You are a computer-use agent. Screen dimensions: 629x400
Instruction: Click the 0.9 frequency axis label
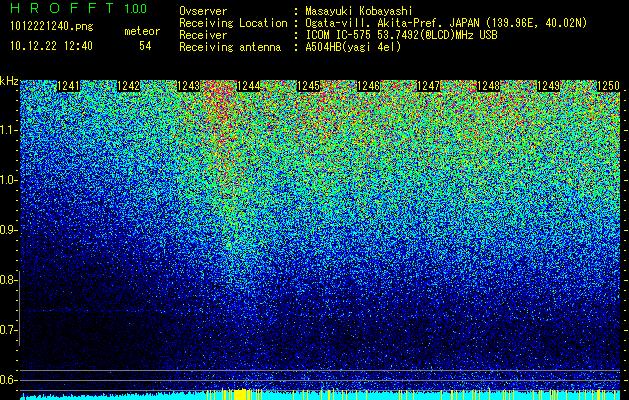click(x=8, y=230)
